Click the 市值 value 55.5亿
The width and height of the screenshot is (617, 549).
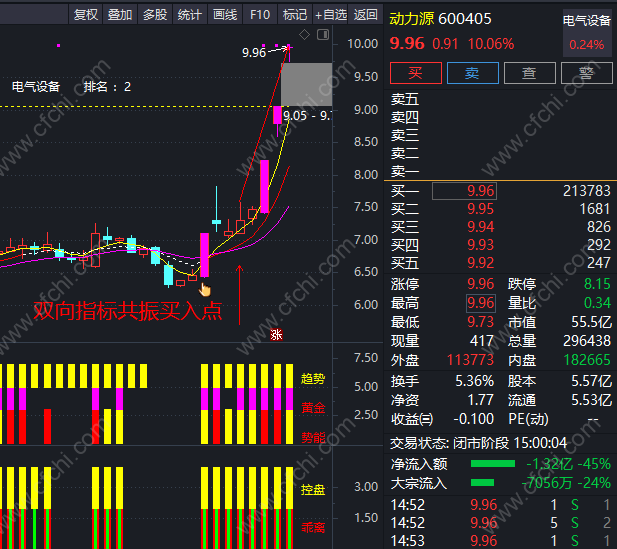coord(591,322)
